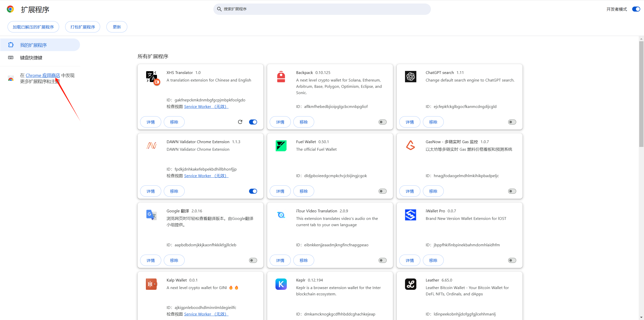The image size is (644, 320).
Task: Click 加载已解压的扩展程序 button
Action: [x=33, y=27]
